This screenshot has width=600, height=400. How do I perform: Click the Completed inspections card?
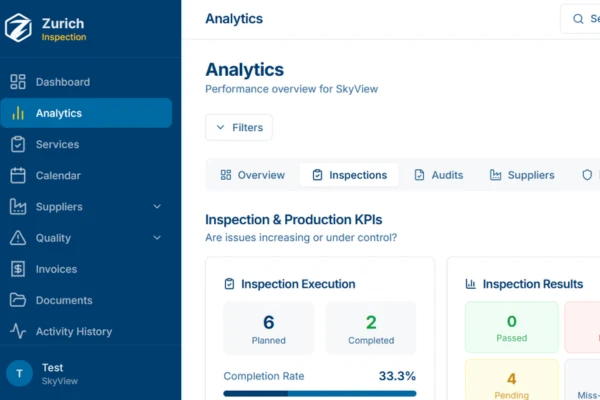(371, 328)
